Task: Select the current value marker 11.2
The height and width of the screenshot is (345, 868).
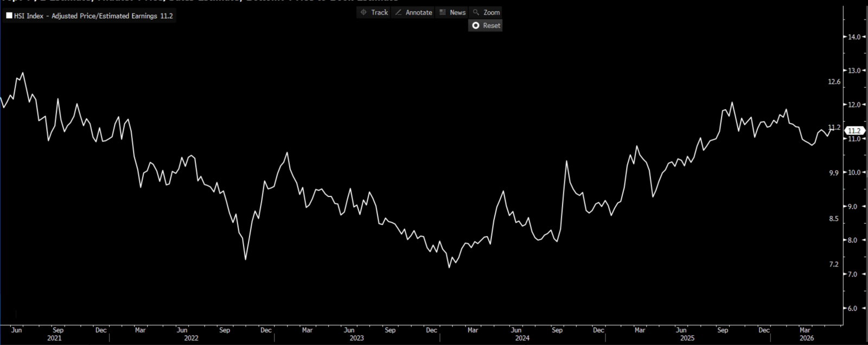Action: pos(855,131)
